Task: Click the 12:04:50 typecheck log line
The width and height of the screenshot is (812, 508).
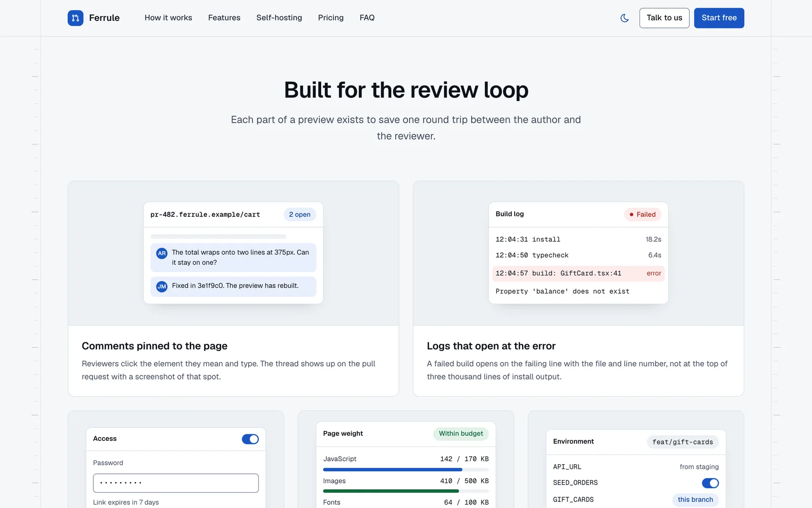Action: point(579,255)
